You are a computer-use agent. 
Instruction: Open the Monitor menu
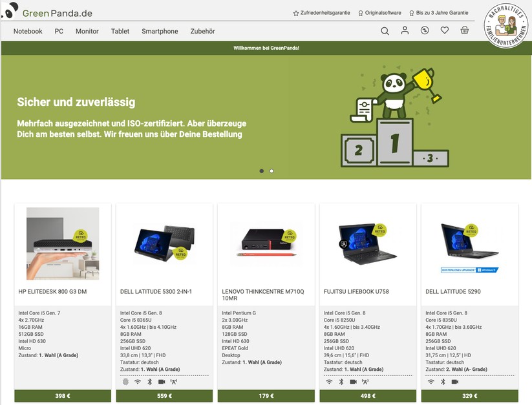(x=87, y=31)
